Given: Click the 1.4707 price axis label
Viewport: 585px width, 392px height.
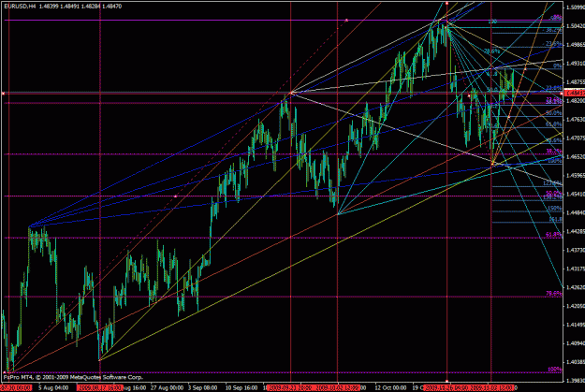Looking at the screenshot, I should [x=576, y=138].
